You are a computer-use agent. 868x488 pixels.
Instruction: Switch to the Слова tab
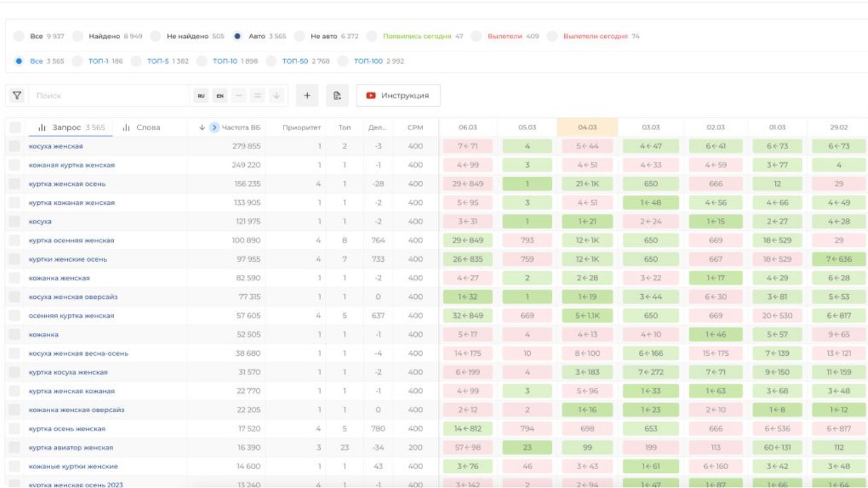(x=142, y=127)
